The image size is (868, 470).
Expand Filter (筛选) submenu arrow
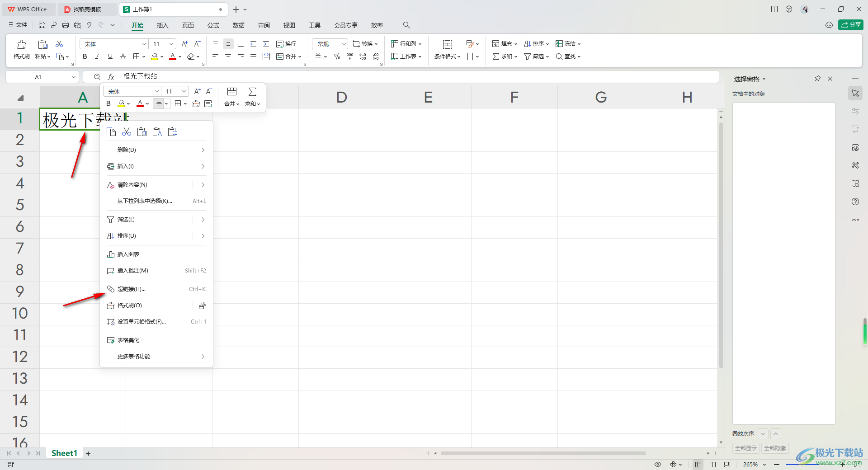click(203, 220)
